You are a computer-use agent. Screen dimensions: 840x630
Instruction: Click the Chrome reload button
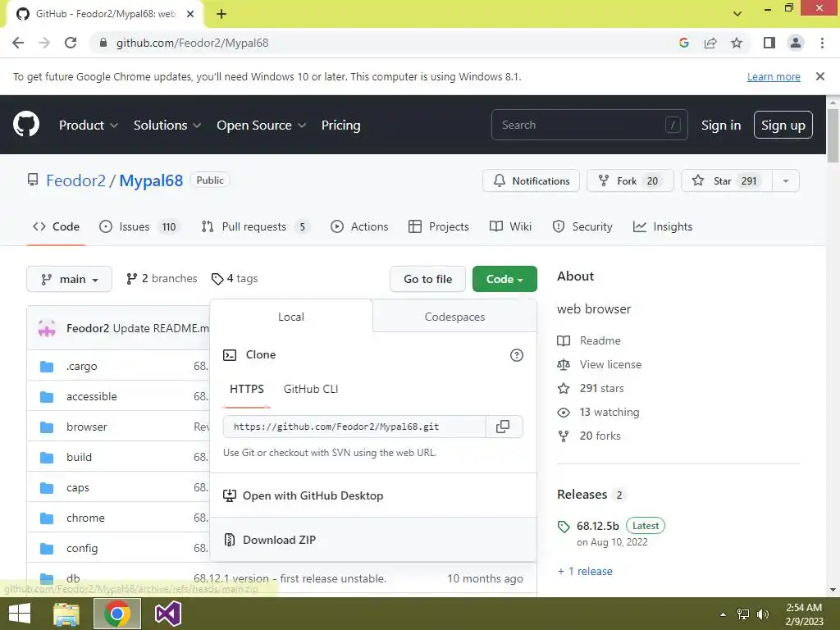click(x=71, y=43)
